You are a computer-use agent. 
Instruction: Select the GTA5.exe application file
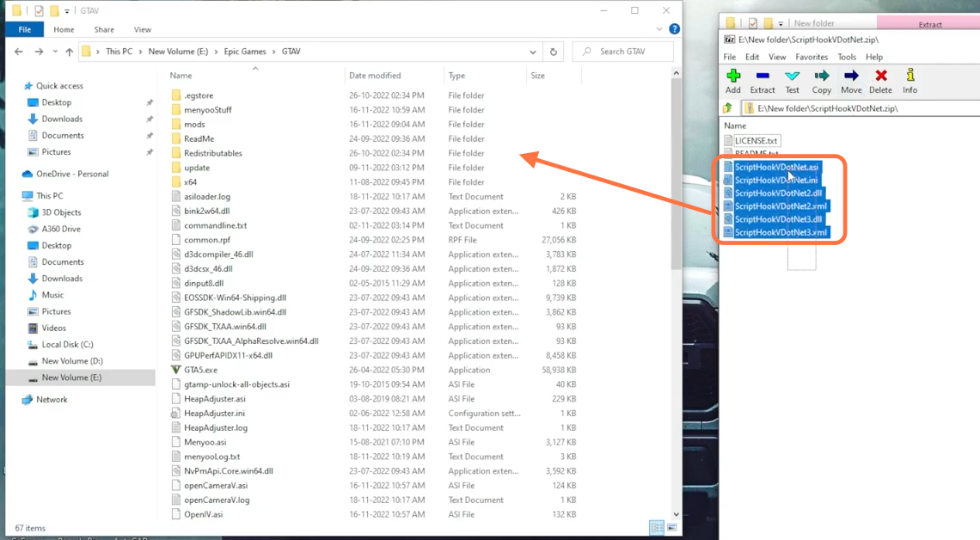coord(200,370)
